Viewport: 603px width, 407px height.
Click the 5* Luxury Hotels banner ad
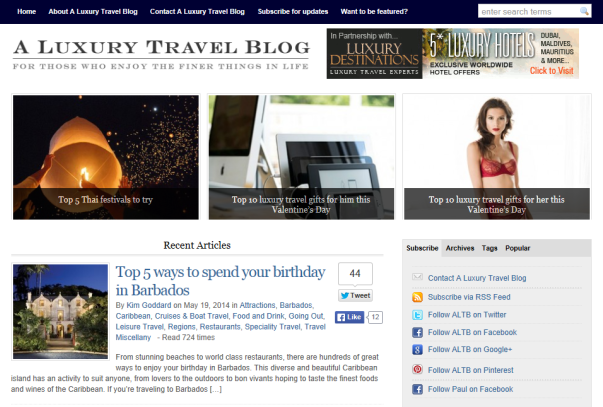point(453,53)
